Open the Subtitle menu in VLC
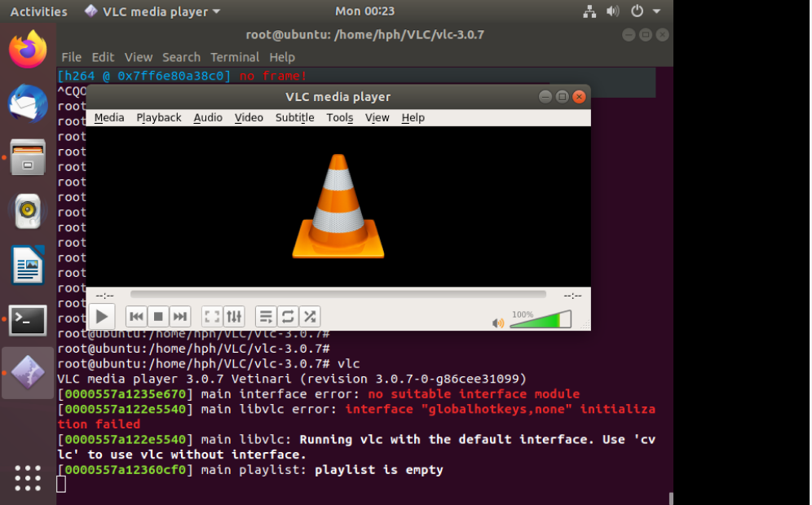The image size is (812, 505). pyautogui.click(x=294, y=118)
